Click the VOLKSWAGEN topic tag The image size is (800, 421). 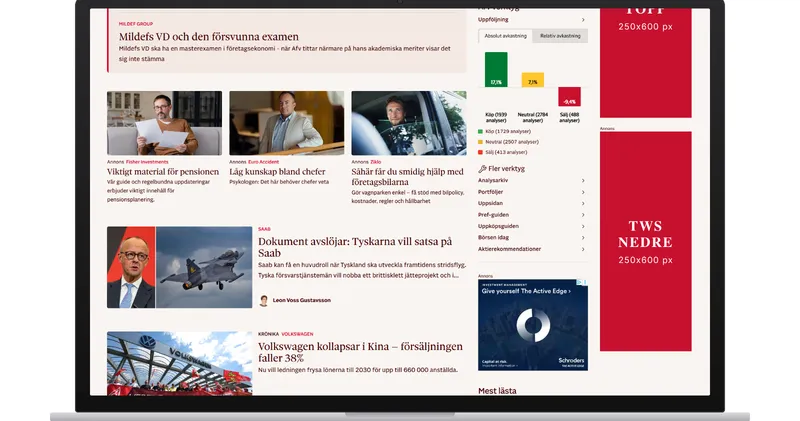[297, 334]
